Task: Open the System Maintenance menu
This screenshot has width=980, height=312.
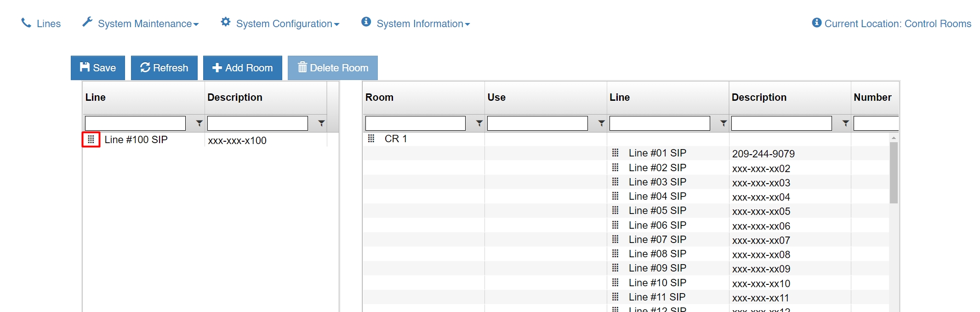Action: coord(140,23)
